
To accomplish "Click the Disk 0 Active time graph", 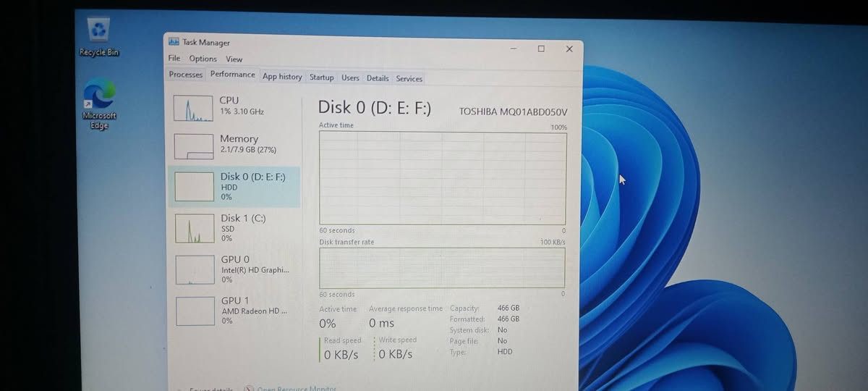I will click(443, 179).
